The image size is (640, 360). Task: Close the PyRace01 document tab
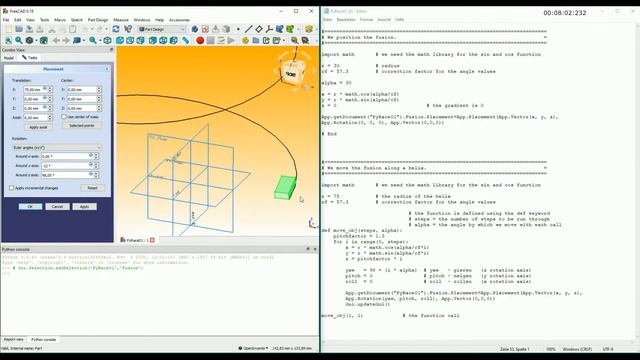pos(153,240)
